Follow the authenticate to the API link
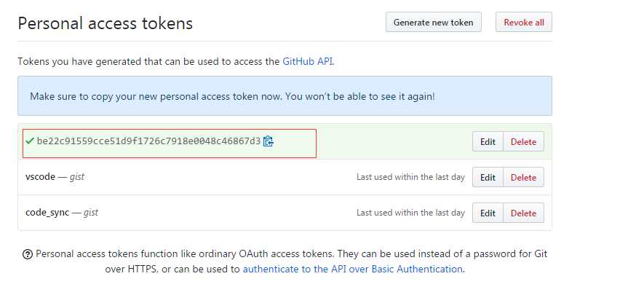644x303 pixels. click(353, 269)
